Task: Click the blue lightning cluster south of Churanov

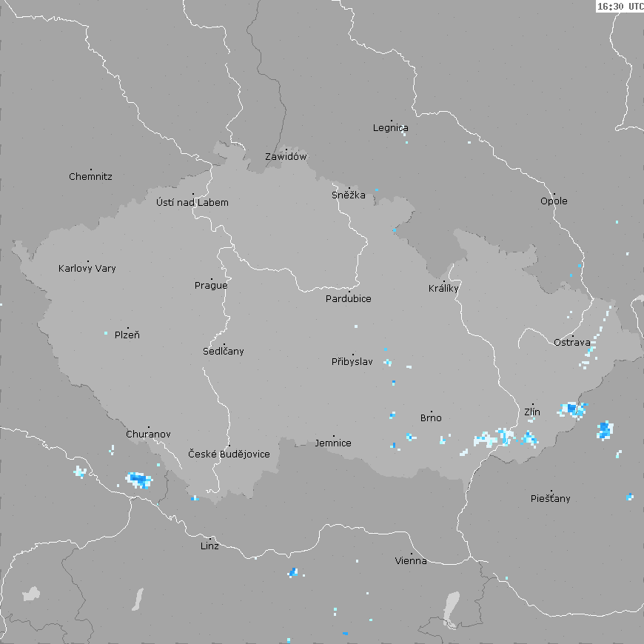Action: pyautogui.click(x=138, y=480)
